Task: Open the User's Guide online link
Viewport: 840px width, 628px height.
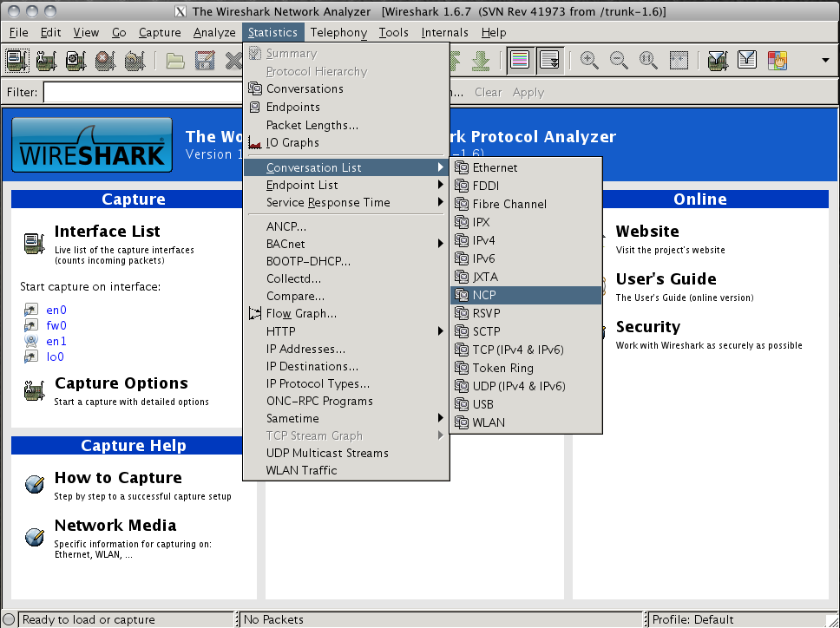Action: [x=666, y=279]
